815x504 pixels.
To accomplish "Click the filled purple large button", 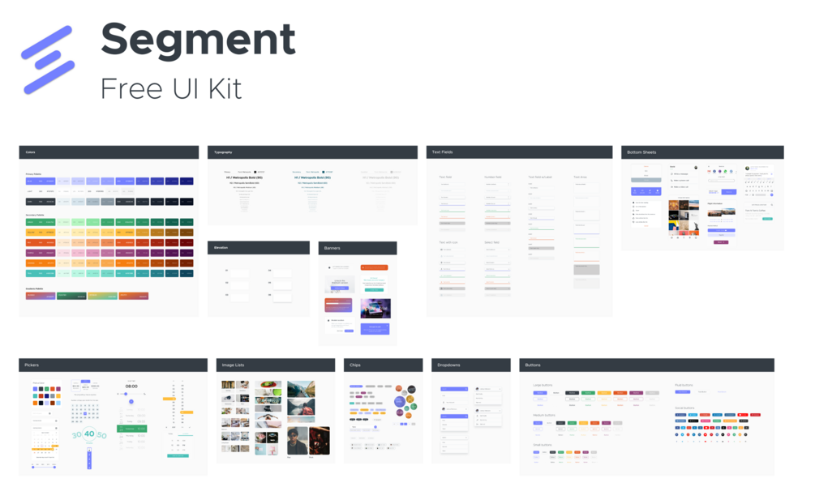I will point(540,393).
